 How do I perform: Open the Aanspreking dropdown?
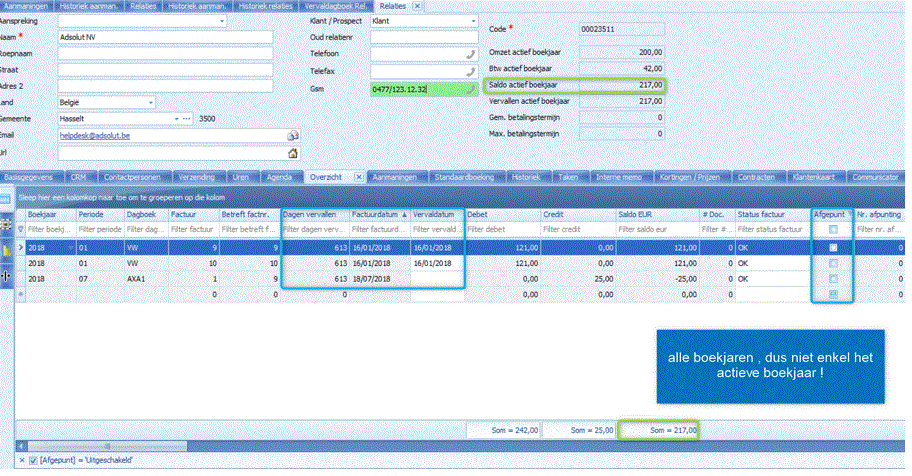tap(220, 20)
